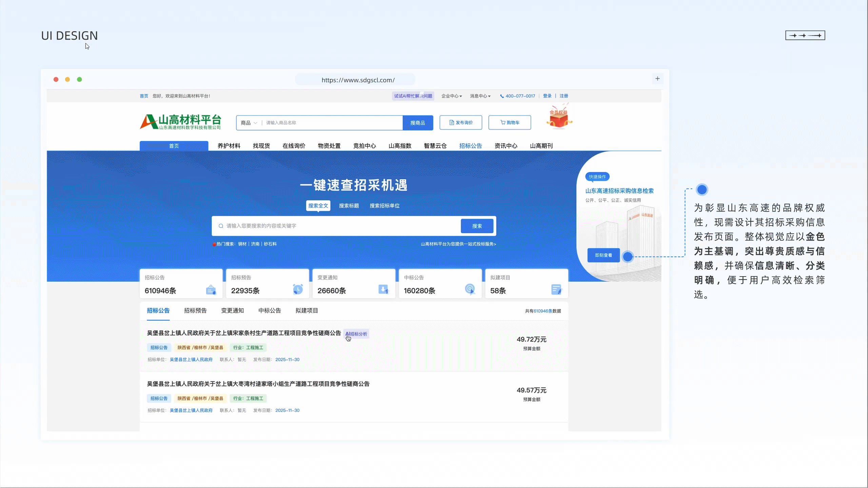The image size is (868, 488).
Task: Click the target icon on 中标公告 card
Action: [470, 290]
